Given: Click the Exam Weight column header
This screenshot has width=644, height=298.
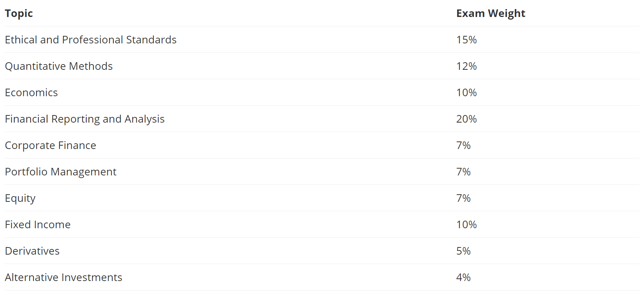Looking at the screenshot, I should (x=490, y=14).
